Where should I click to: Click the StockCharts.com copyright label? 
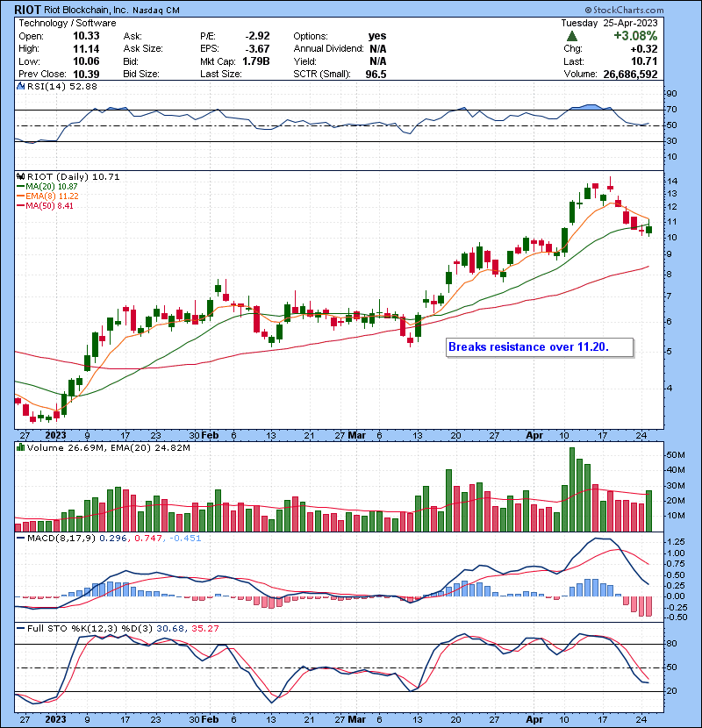click(x=624, y=10)
